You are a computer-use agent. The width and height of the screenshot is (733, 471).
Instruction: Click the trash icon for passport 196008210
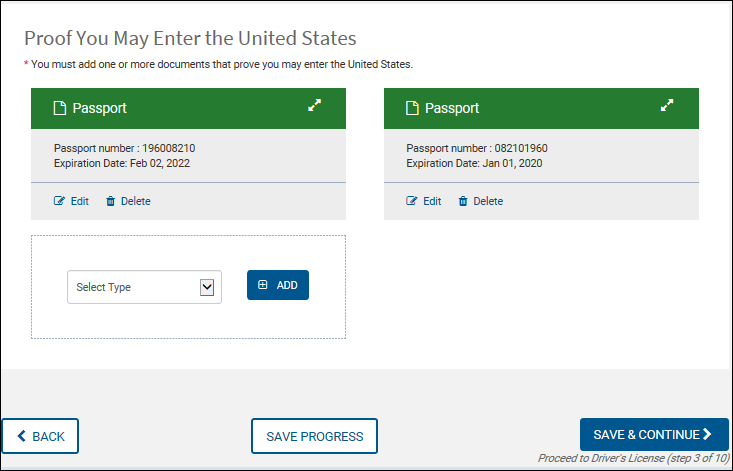point(111,201)
